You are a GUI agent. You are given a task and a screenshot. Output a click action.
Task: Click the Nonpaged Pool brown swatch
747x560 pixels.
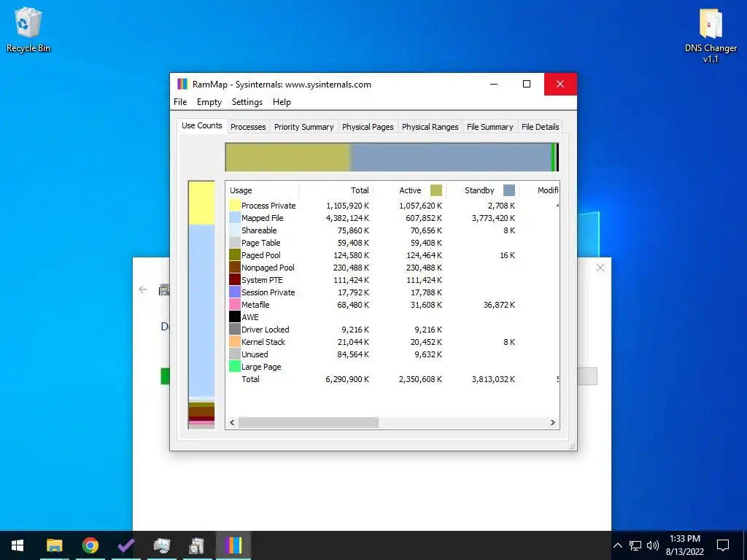point(235,268)
